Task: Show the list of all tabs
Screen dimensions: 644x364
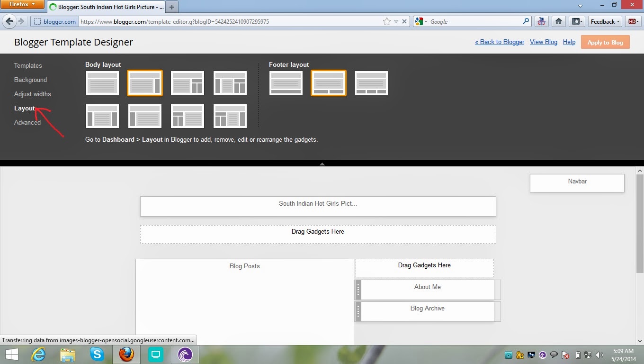Action: point(580,6)
